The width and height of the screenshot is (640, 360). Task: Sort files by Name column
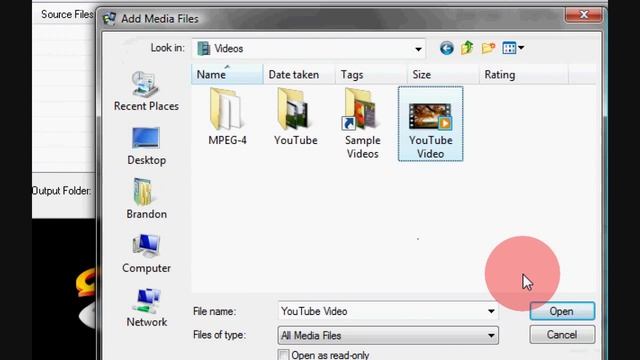click(227, 75)
